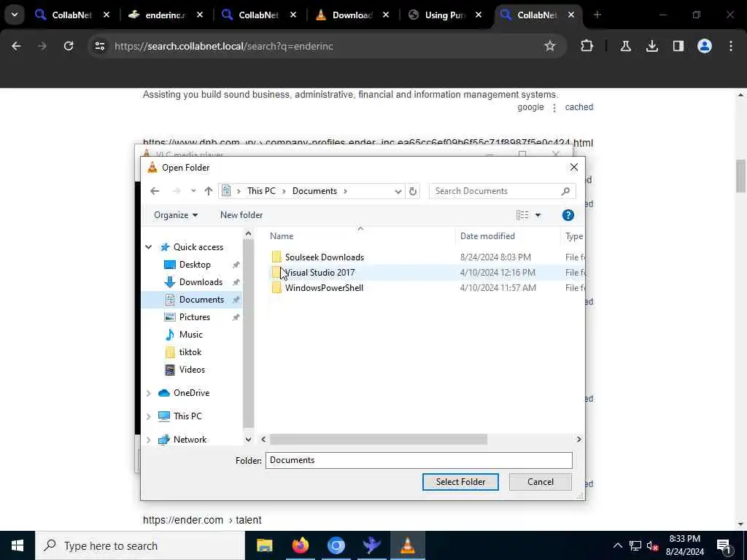747x560 pixels.
Task: Open Music in the navigation pane
Action: (190, 335)
